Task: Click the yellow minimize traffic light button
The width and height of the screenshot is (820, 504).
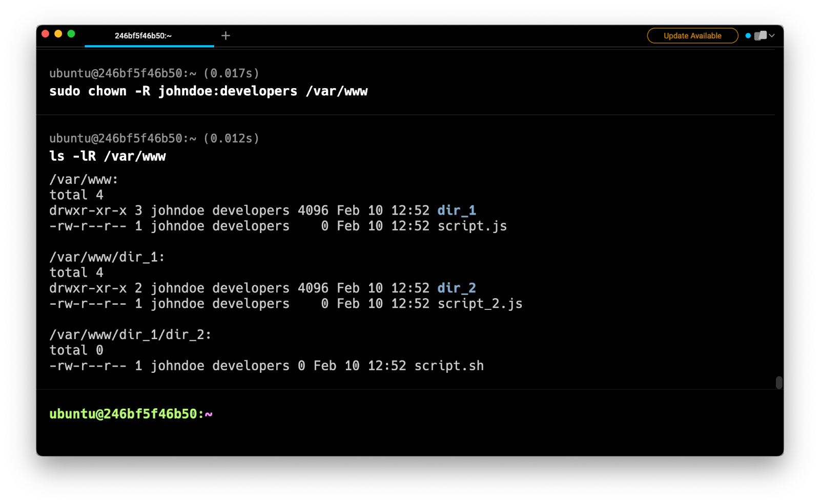Action: pyautogui.click(x=58, y=33)
